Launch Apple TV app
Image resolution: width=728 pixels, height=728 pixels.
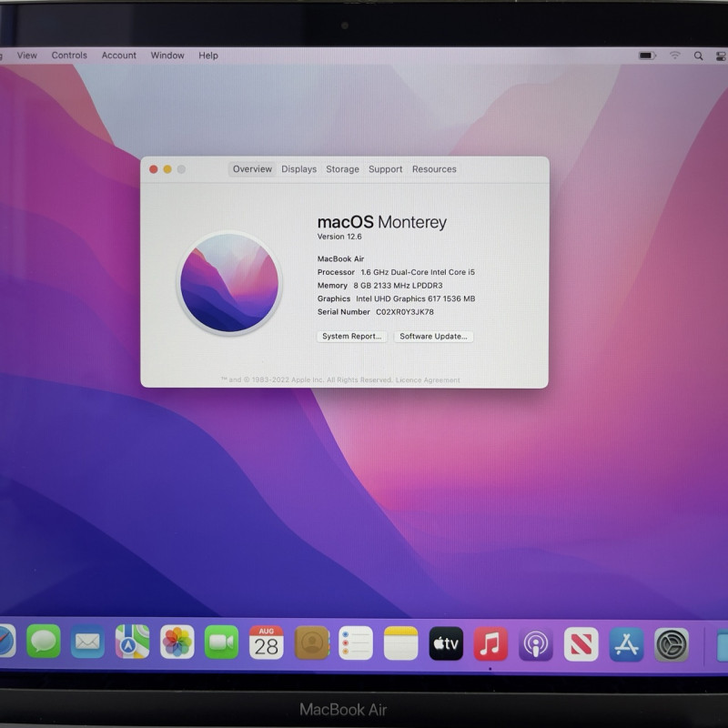[446, 643]
